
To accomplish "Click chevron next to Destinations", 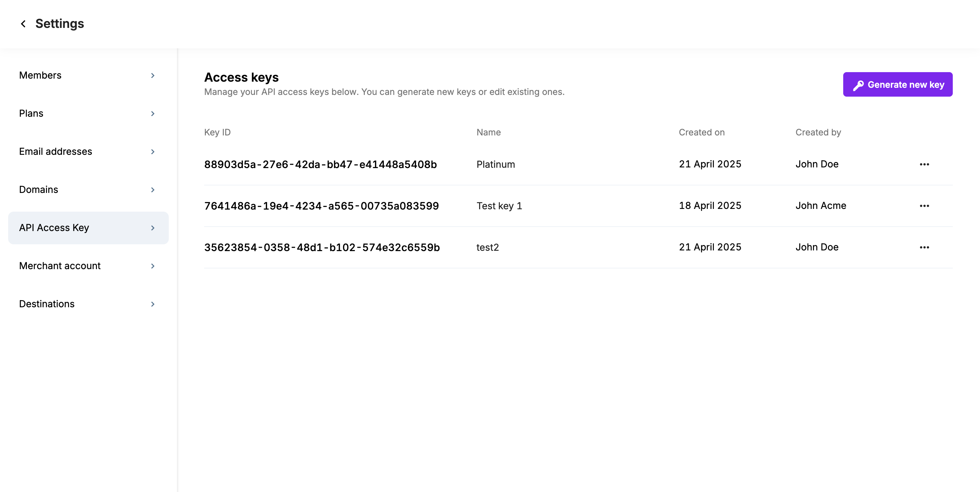I will coord(152,304).
